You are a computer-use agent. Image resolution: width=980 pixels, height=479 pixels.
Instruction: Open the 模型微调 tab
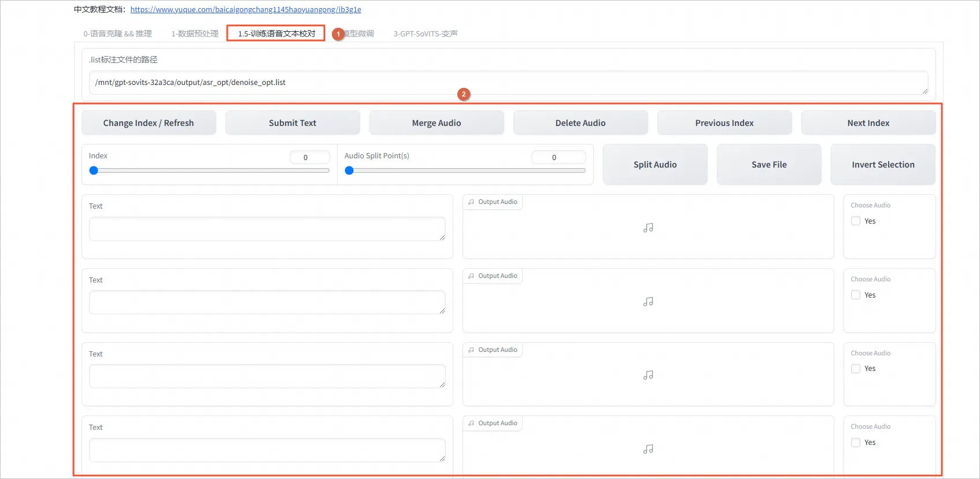tap(358, 34)
